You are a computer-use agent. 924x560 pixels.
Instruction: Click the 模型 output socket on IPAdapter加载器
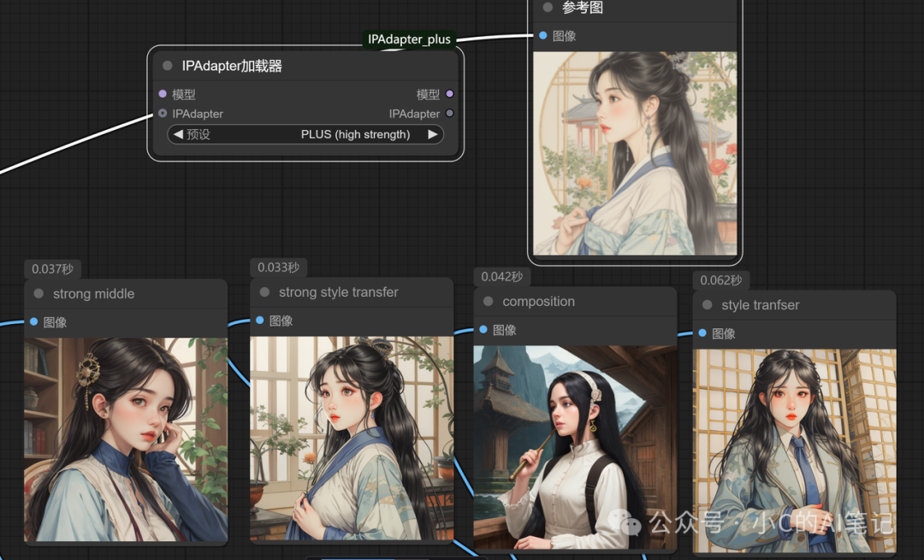pyautogui.click(x=450, y=94)
